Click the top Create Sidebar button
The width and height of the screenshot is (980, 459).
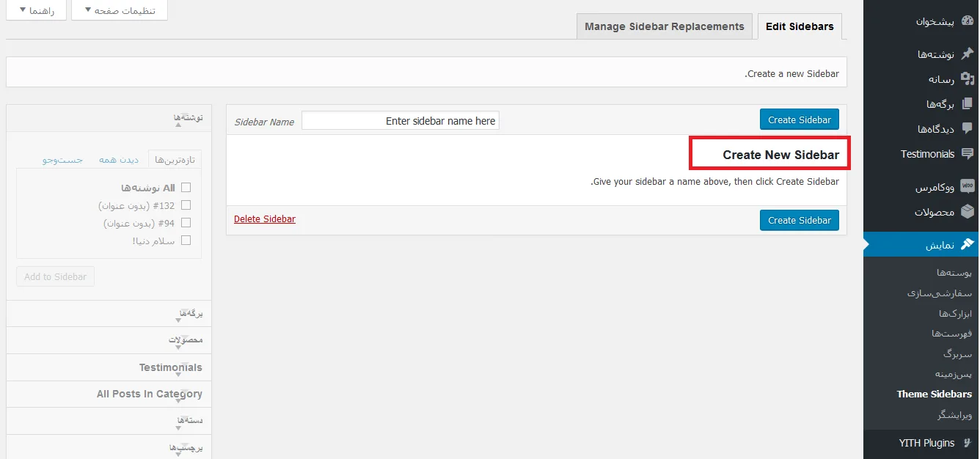[x=800, y=120]
